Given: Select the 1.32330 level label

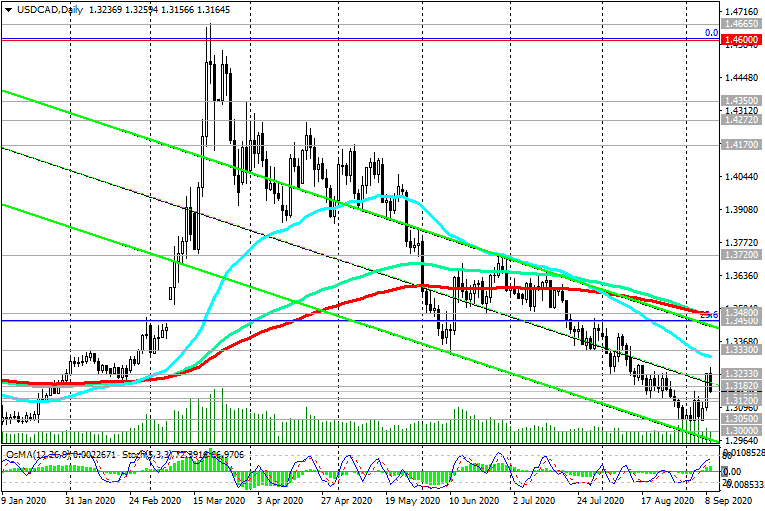Looking at the screenshot, I should coord(741,373).
